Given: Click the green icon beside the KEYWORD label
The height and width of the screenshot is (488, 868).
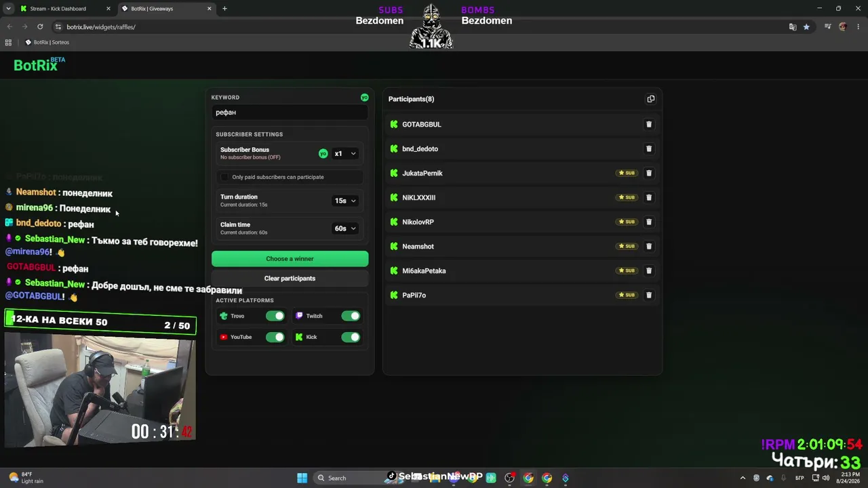Looking at the screenshot, I should [x=365, y=98].
